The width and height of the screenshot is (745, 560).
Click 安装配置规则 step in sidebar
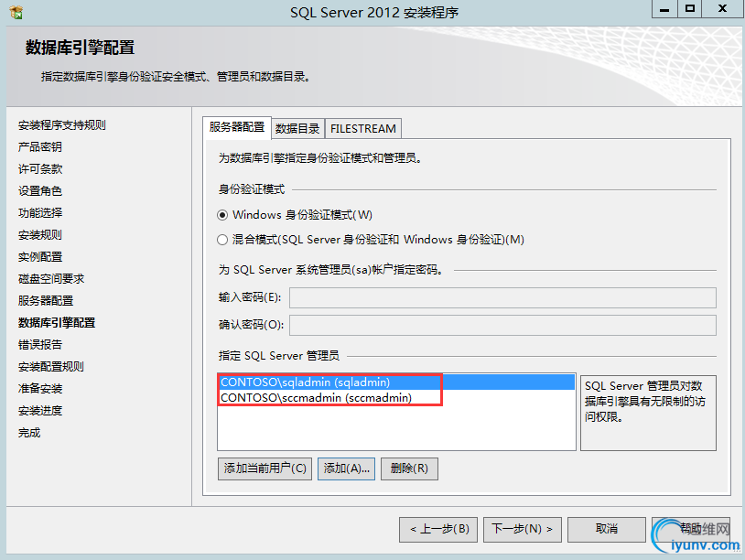[51, 367]
